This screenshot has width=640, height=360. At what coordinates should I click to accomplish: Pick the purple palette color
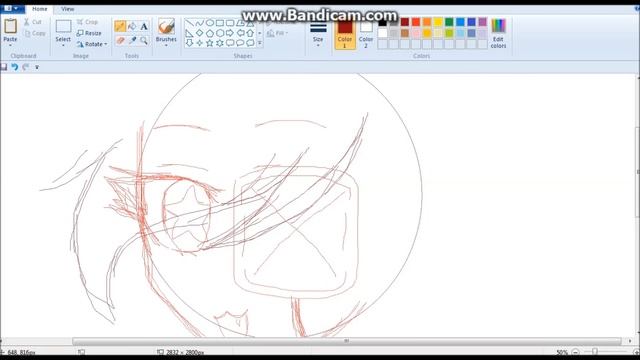pyautogui.click(x=482, y=22)
